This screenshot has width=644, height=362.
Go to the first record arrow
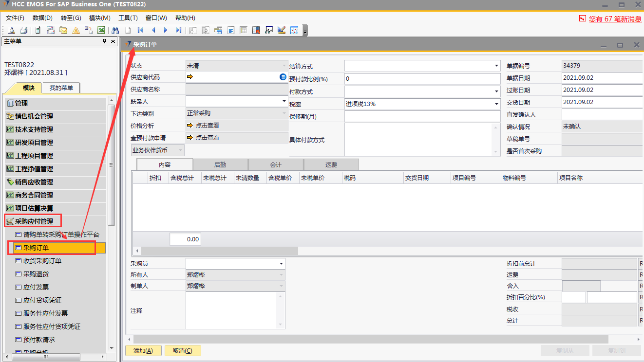click(140, 30)
